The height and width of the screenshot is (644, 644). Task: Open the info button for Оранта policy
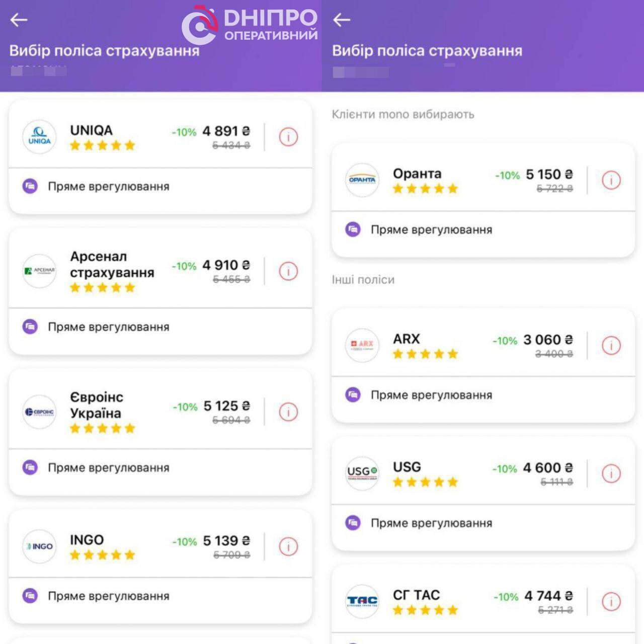(x=612, y=181)
